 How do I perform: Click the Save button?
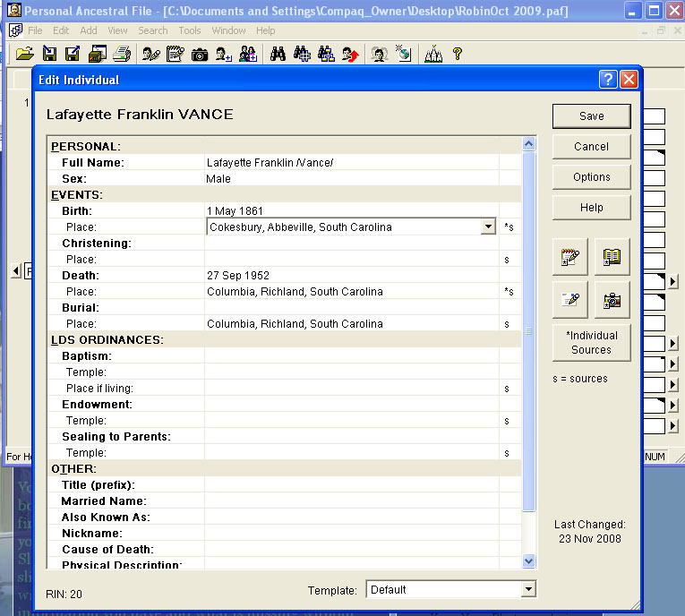tap(592, 116)
